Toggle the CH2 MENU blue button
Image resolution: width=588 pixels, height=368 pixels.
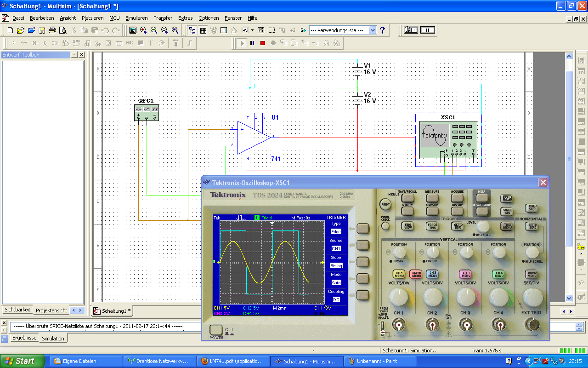pos(432,274)
